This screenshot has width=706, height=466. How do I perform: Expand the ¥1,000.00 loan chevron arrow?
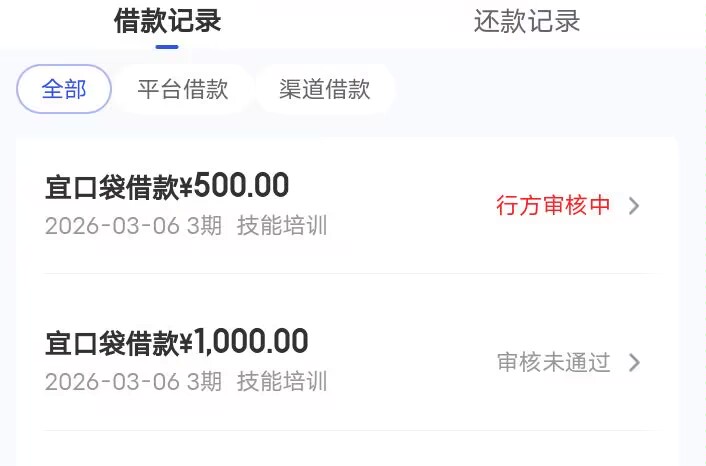(634, 362)
